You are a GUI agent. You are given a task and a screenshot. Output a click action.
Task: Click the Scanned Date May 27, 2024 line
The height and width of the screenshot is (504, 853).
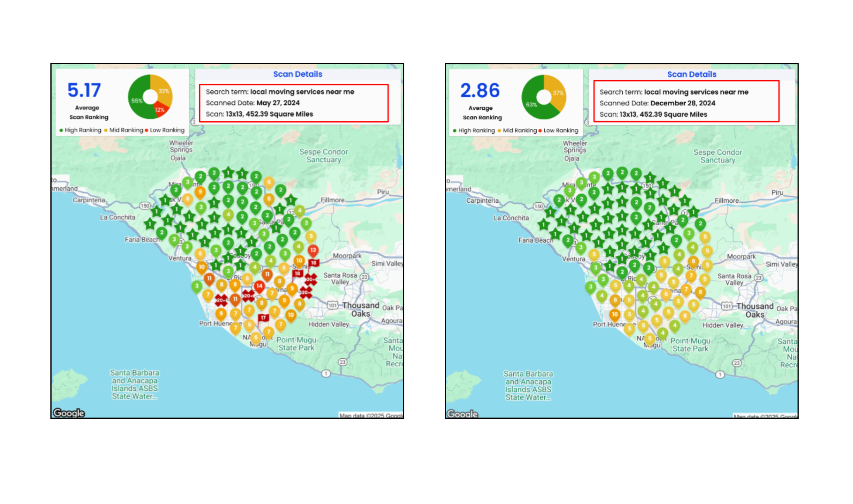252,103
